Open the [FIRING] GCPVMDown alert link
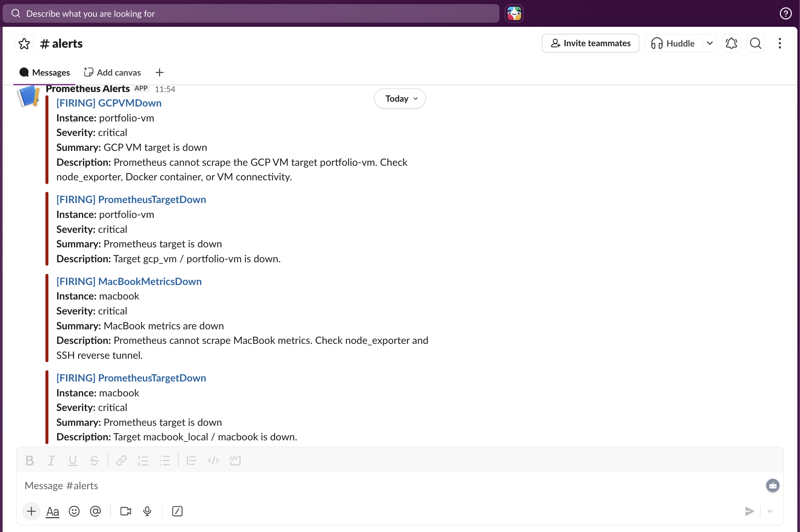 109,103
